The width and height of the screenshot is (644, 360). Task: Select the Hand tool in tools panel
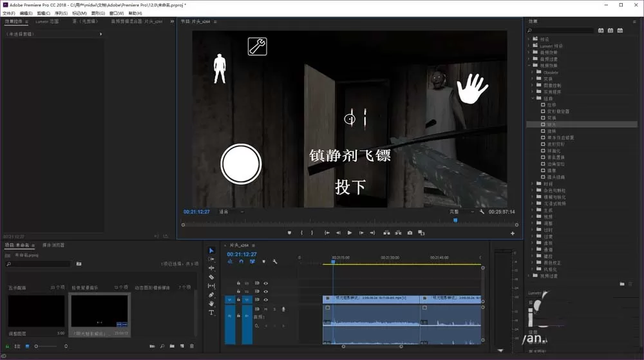[x=211, y=304]
